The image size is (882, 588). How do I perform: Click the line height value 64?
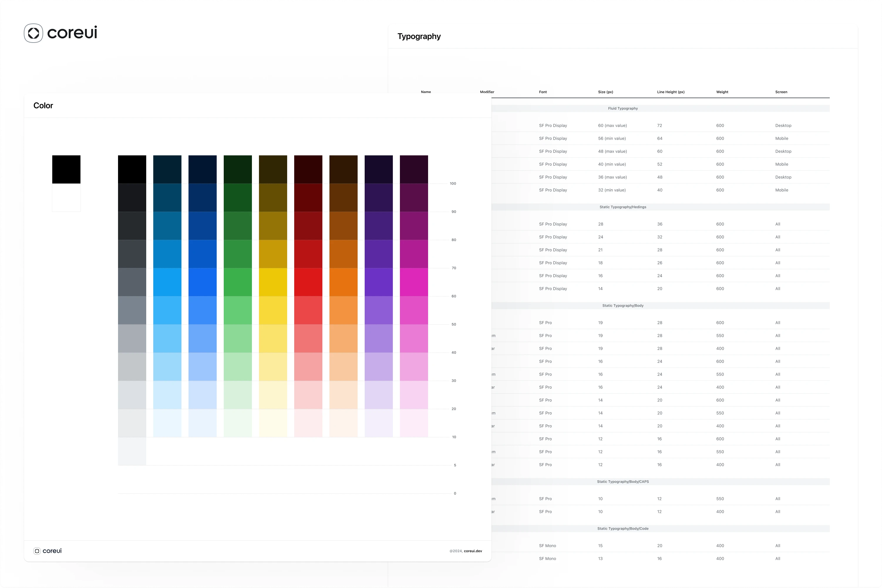point(659,138)
